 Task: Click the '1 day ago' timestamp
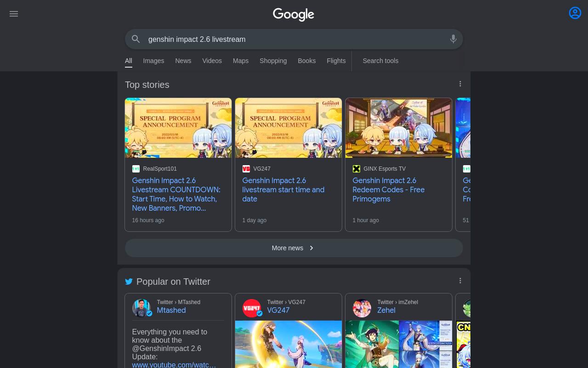click(x=254, y=220)
